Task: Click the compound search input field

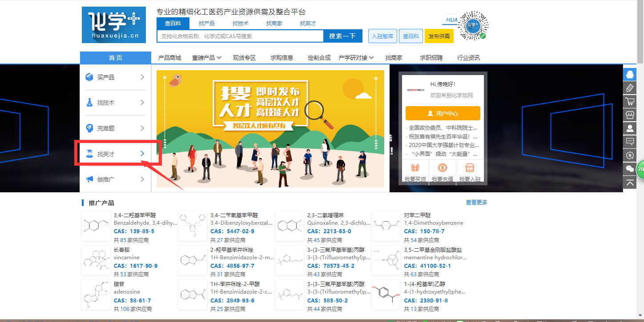Action: pyautogui.click(x=240, y=36)
